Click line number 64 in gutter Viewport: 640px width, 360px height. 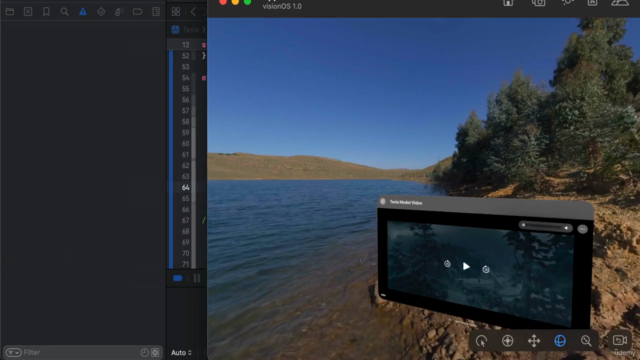click(186, 187)
